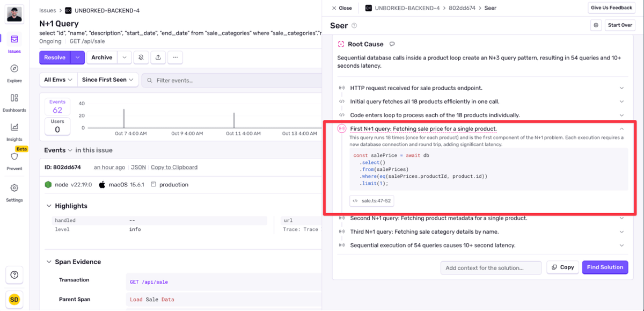Screen dimensions: 644x311
Task: Click the broadcast icon on First N+1 query
Action: point(342,129)
